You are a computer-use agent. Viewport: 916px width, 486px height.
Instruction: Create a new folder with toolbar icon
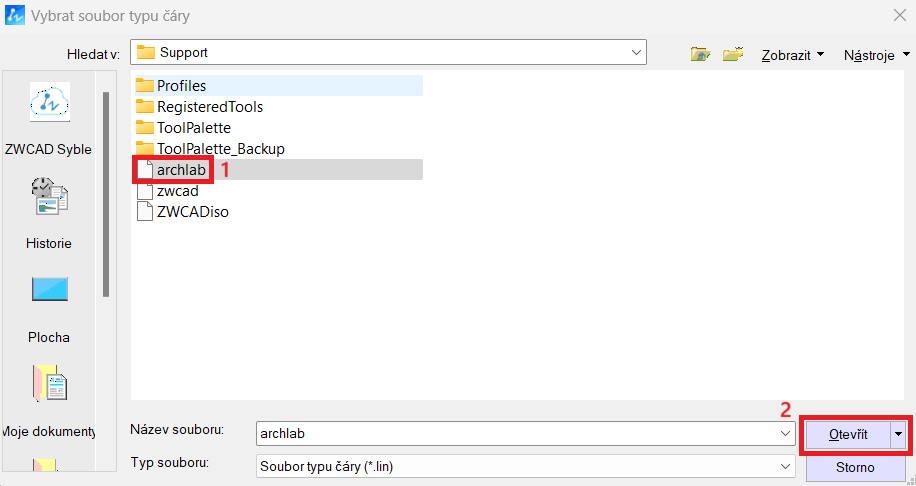coord(733,54)
